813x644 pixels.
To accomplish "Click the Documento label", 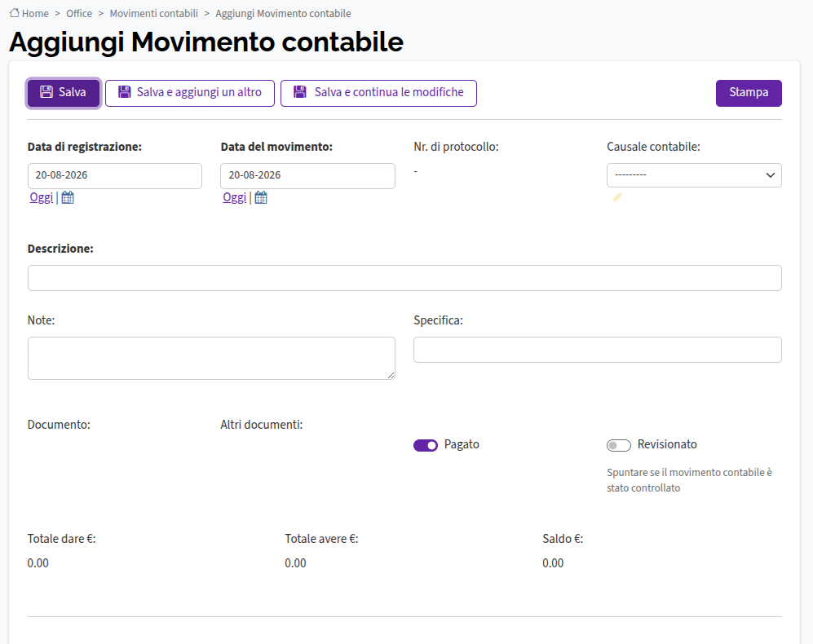I will click(x=59, y=425).
